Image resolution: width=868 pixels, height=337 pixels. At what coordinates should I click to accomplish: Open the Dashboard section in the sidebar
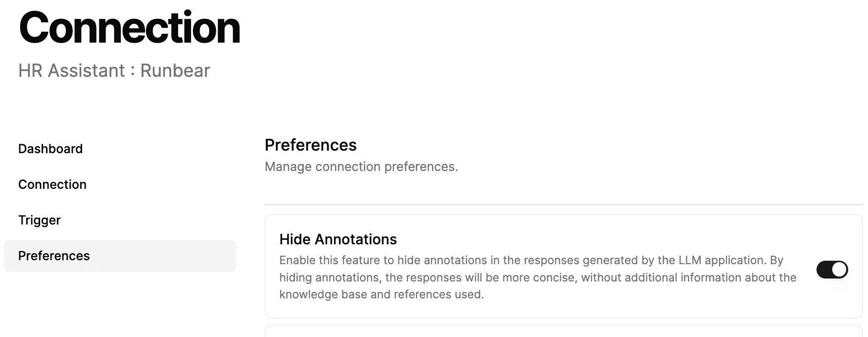coord(50,149)
